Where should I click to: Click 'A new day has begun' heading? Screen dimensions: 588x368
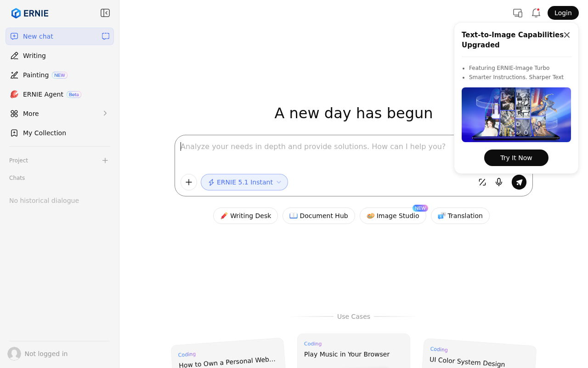[x=354, y=113]
